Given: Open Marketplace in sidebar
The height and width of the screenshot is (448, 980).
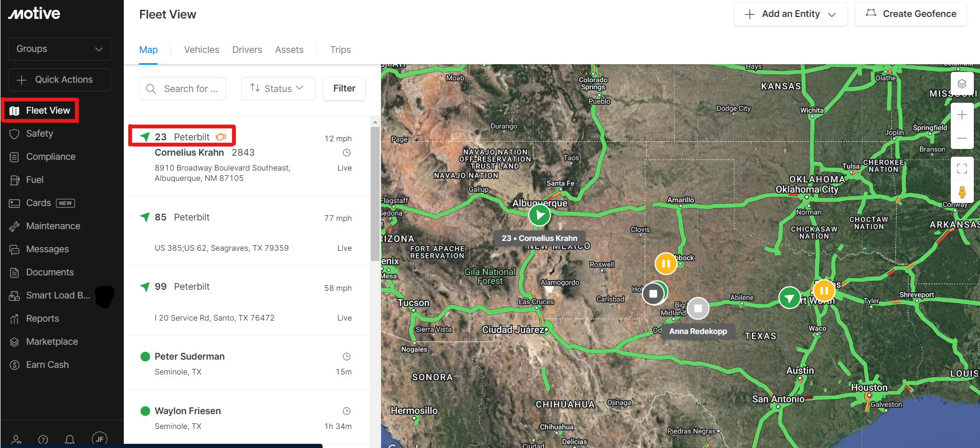Looking at the screenshot, I should pos(52,342).
